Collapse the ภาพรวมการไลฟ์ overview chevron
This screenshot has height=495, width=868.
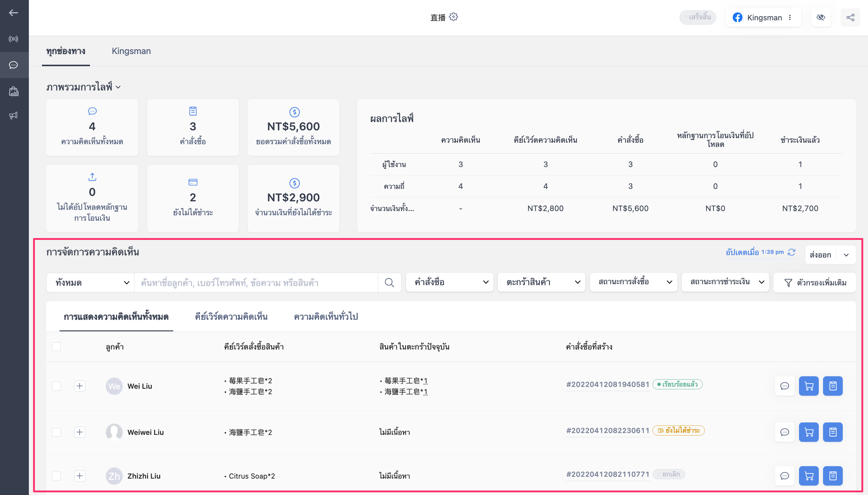[x=118, y=87]
